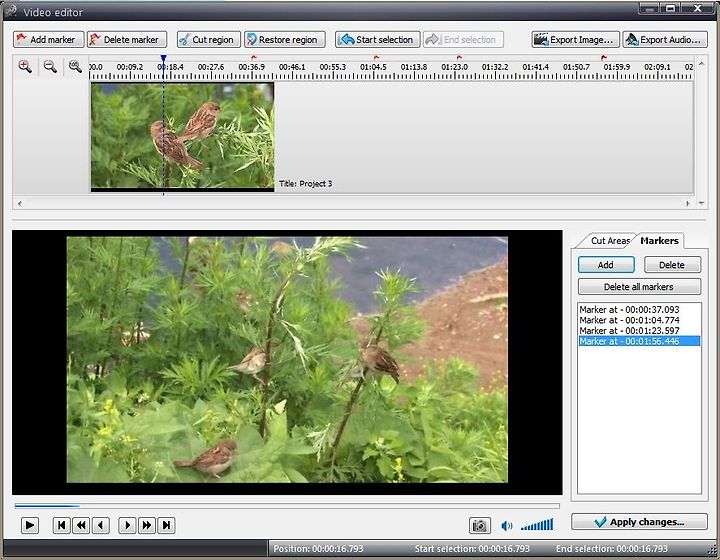Select Marker at 00:01:23.597

[x=639, y=330]
